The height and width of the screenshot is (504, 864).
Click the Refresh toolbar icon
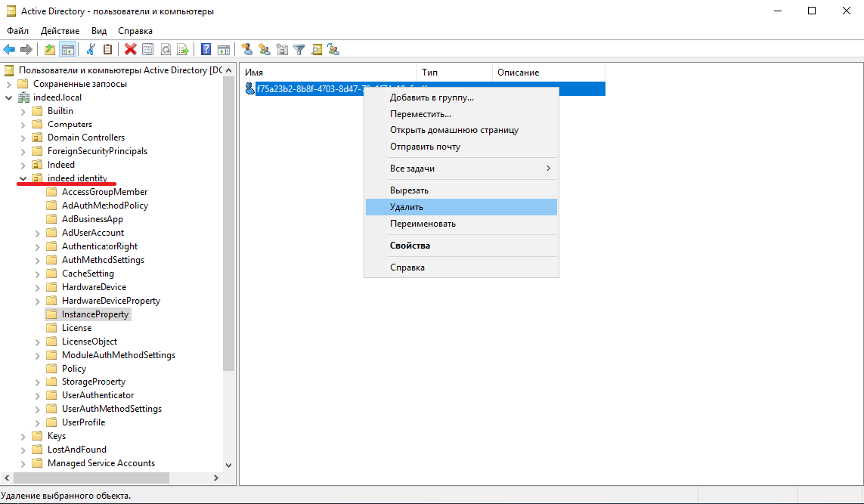point(165,49)
